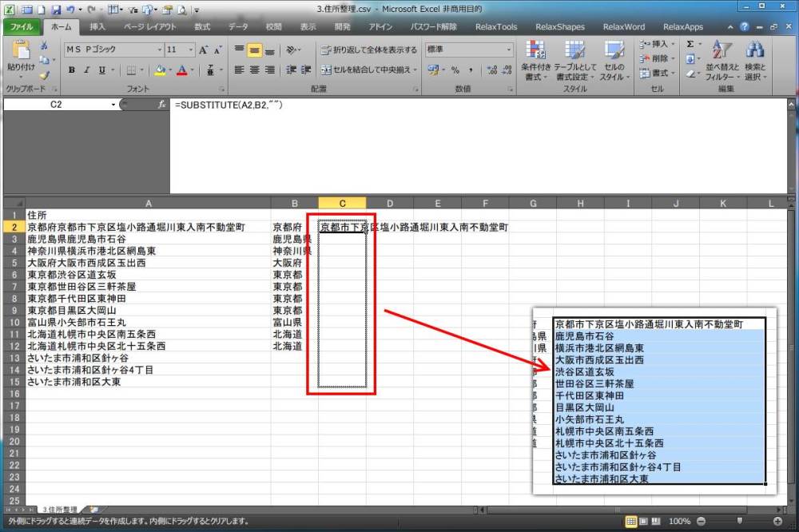Click the Paste (貼り付け) clipboard icon

[x=18, y=56]
